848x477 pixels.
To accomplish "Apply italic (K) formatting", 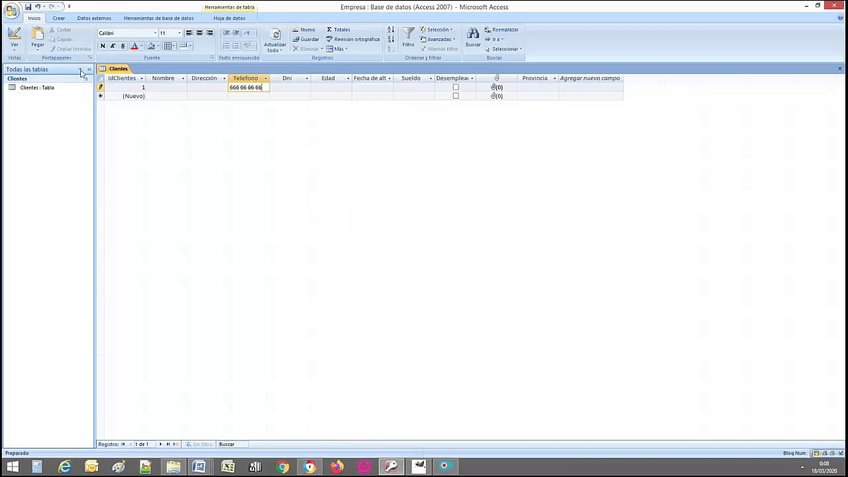I will pos(112,46).
